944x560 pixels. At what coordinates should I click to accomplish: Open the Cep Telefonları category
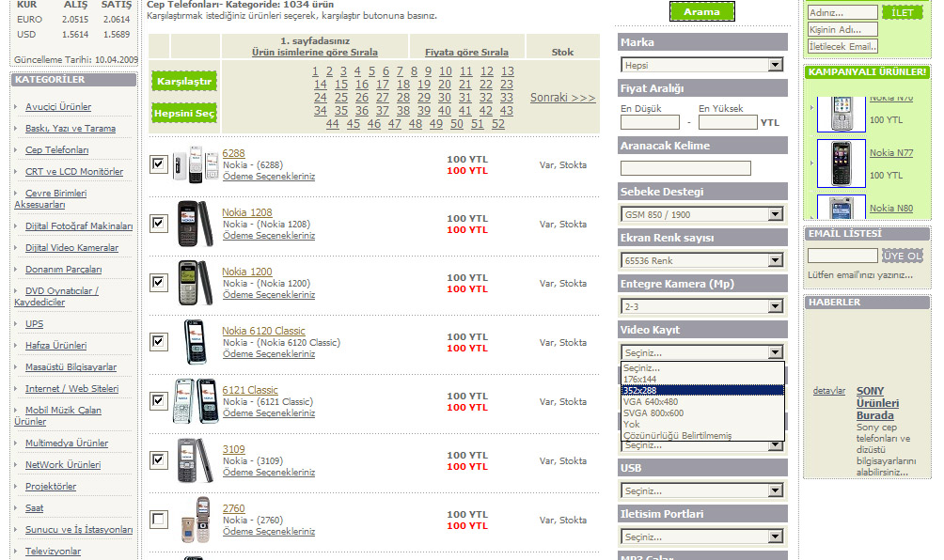pyautogui.click(x=56, y=149)
